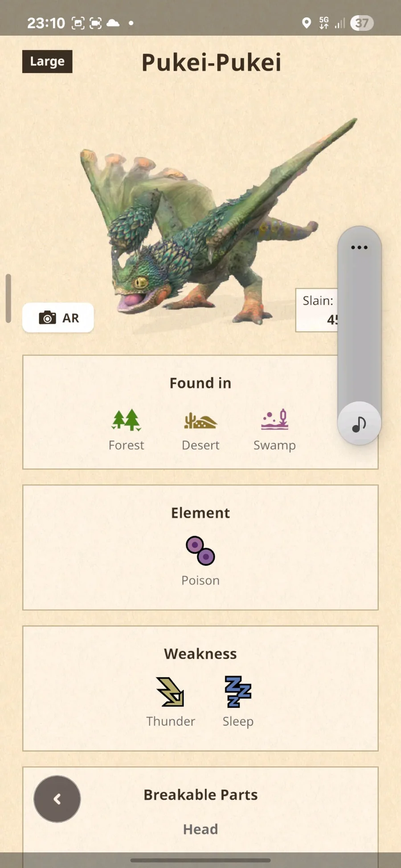The height and width of the screenshot is (868, 401).
Task: Tap the battery indicator showing 37
Action: coord(362,23)
